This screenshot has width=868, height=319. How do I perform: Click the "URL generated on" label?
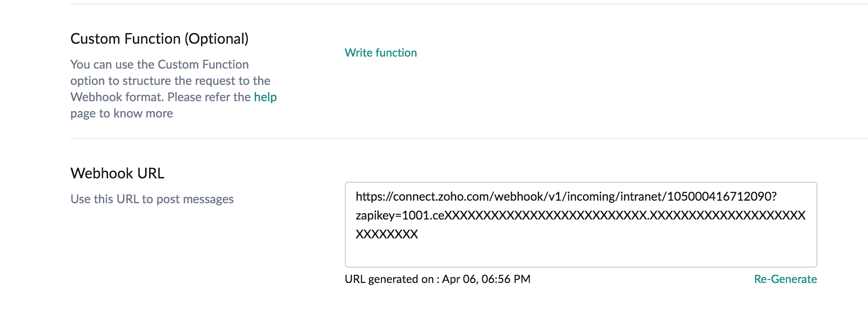tap(389, 279)
